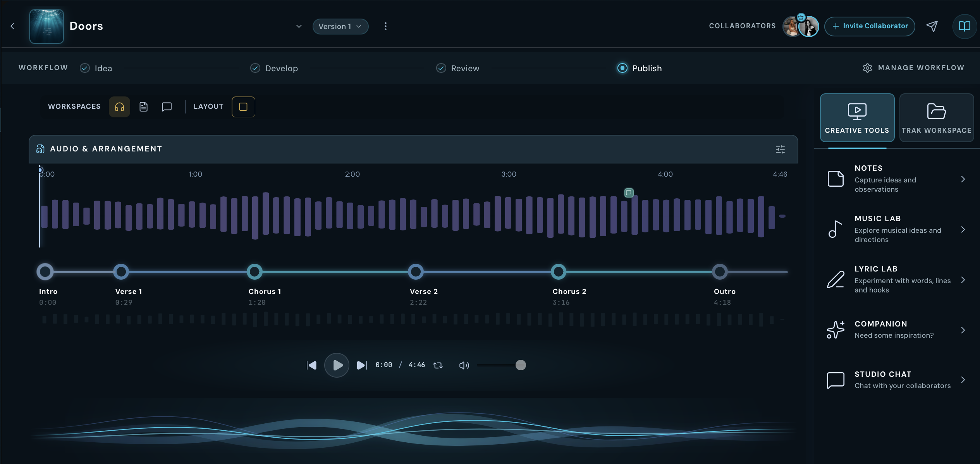This screenshot has height=464, width=980.
Task: Click the waveform at the 2:00 mark
Action: pyautogui.click(x=352, y=216)
